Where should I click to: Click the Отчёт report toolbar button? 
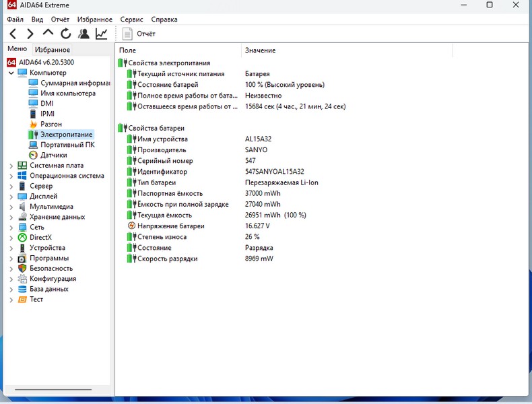tap(139, 34)
